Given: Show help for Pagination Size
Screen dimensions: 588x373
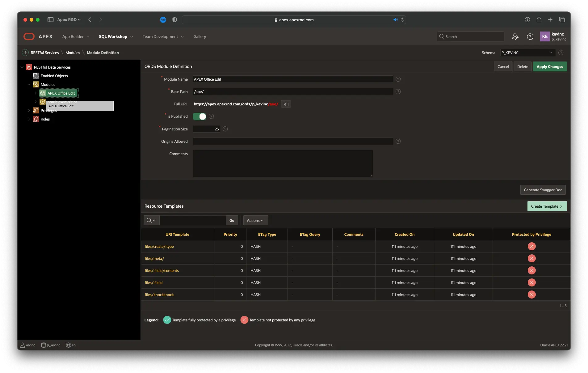Looking at the screenshot, I should tap(225, 129).
